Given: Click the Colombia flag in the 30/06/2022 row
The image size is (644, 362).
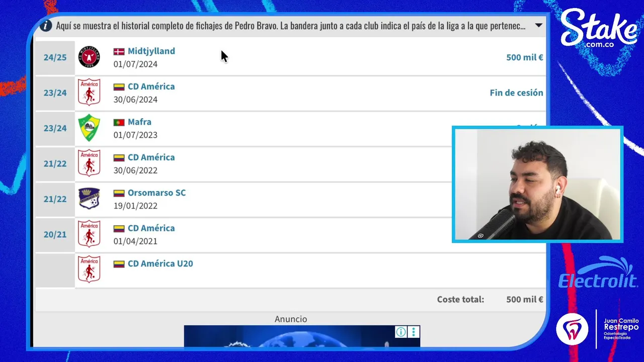Looking at the screenshot, I should click(119, 157).
